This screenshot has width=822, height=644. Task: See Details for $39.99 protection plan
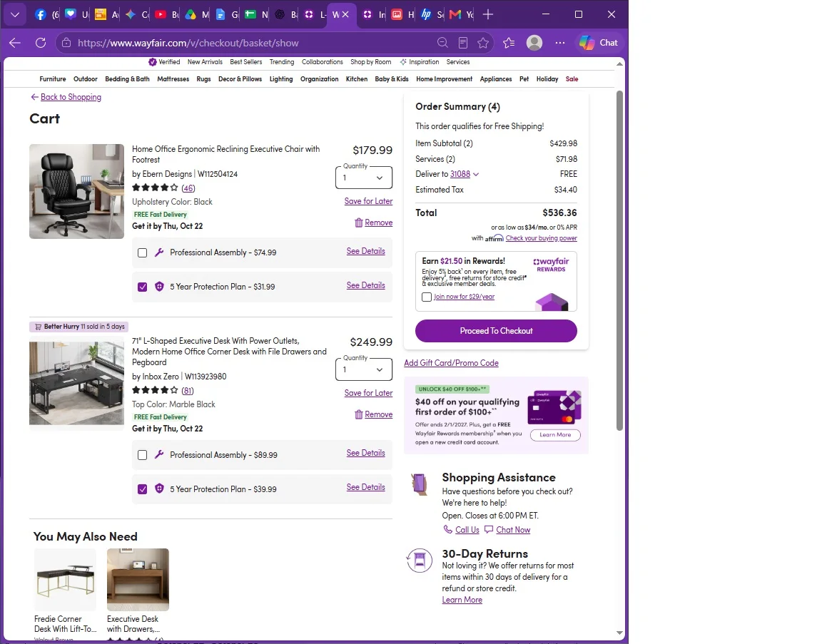click(365, 487)
